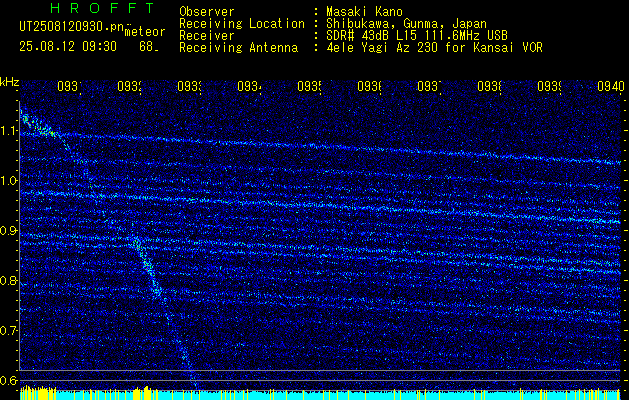Click the date stamp 25.08.12 09:30
The image size is (629, 400).
[68, 47]
